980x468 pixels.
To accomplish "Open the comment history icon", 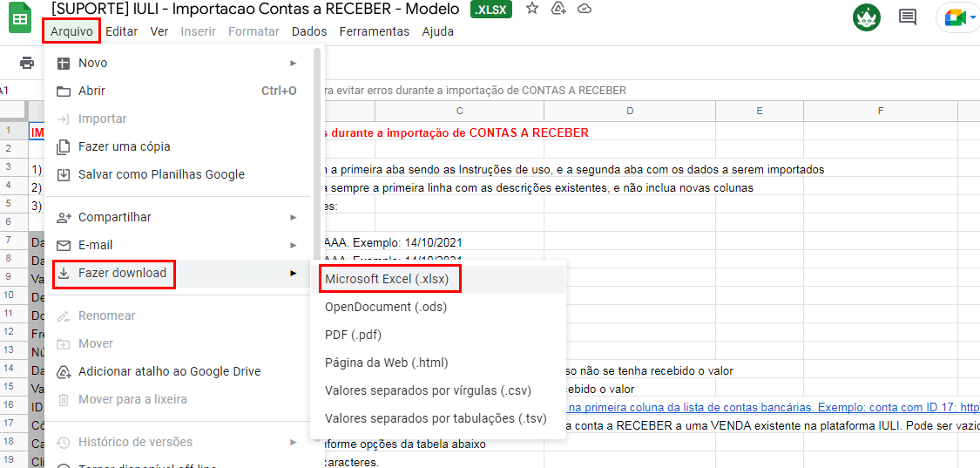I will [x=908, y=17].
